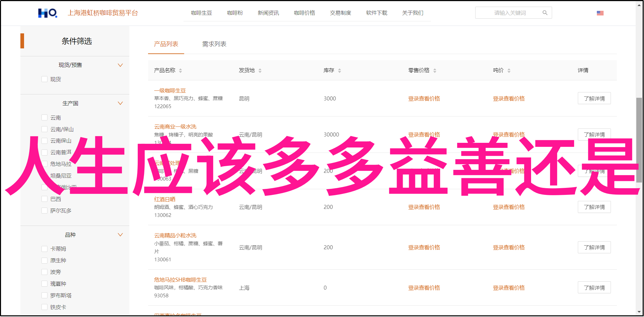Click 了解详情 for 危地马拉SHB咖啡生豆
This screenshot has height=317, width=644.
pyautogui.click(x=594, y=288)
